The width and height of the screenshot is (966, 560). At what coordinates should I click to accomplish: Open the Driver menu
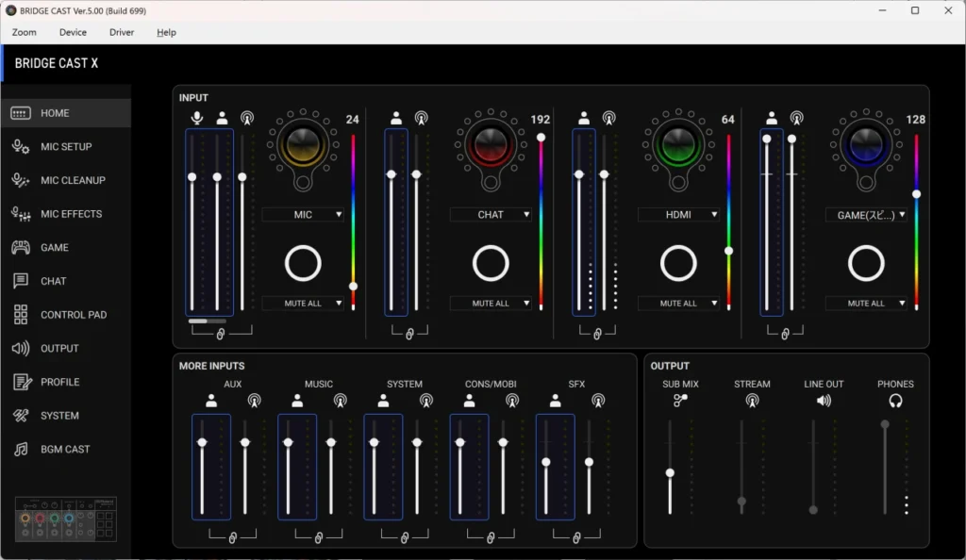tap(122, 32)
